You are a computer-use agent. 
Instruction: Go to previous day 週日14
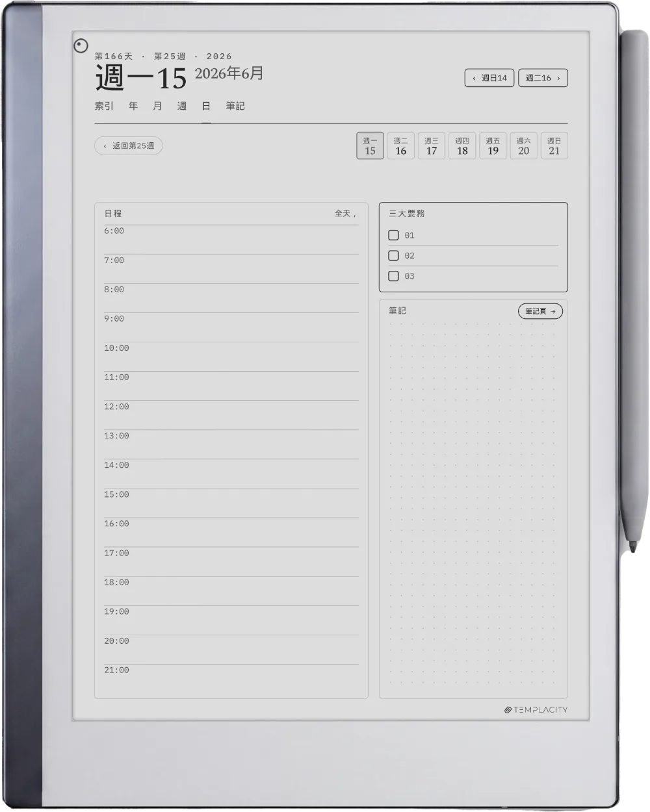[489, 78]
